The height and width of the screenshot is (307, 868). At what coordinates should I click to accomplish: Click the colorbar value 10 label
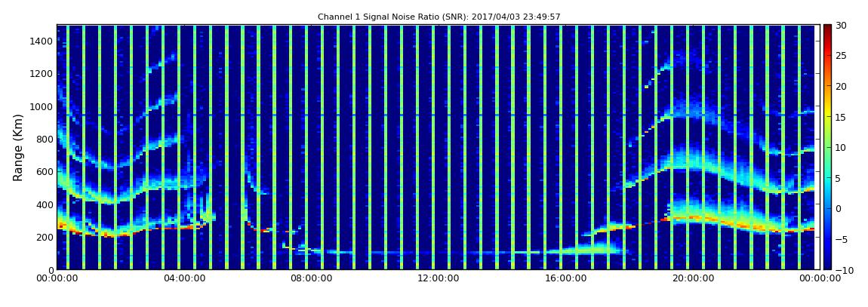click(841, 147)
